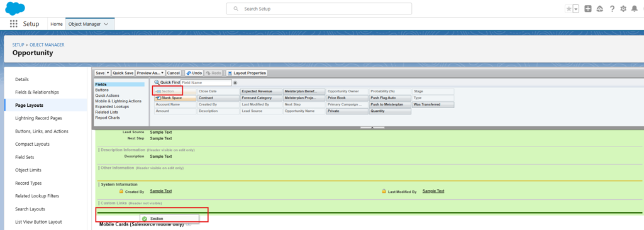Open Related Lookup Filters sidebar item
Viewport: 644px width, 230px height.
37,196
